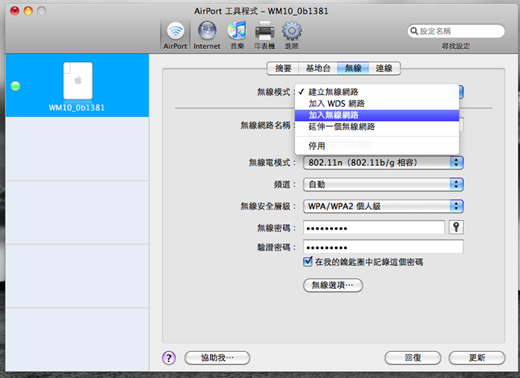Click the verify password (驗證密碼) field
The height and width of the screenshot is (378, 520).
coord(383,247)
